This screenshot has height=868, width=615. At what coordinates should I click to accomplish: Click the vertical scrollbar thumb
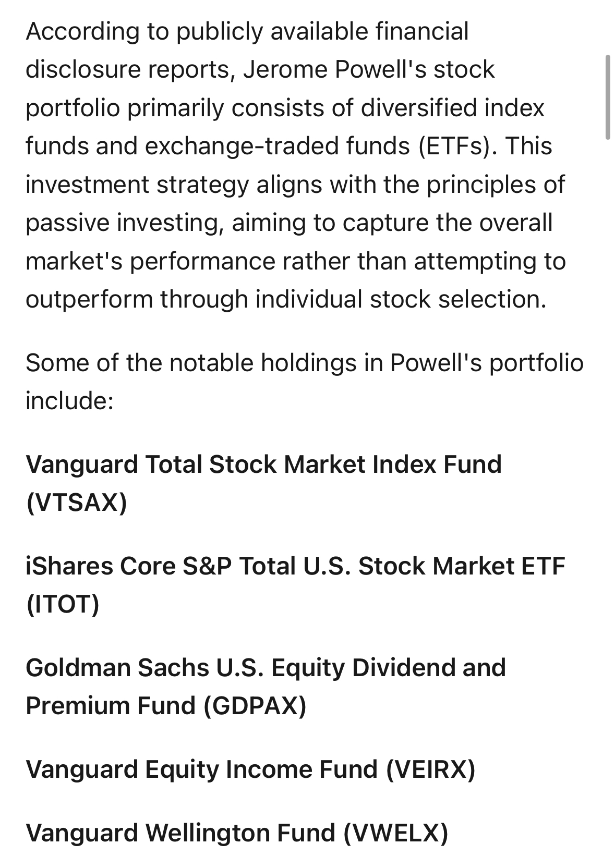coord(607,97)
